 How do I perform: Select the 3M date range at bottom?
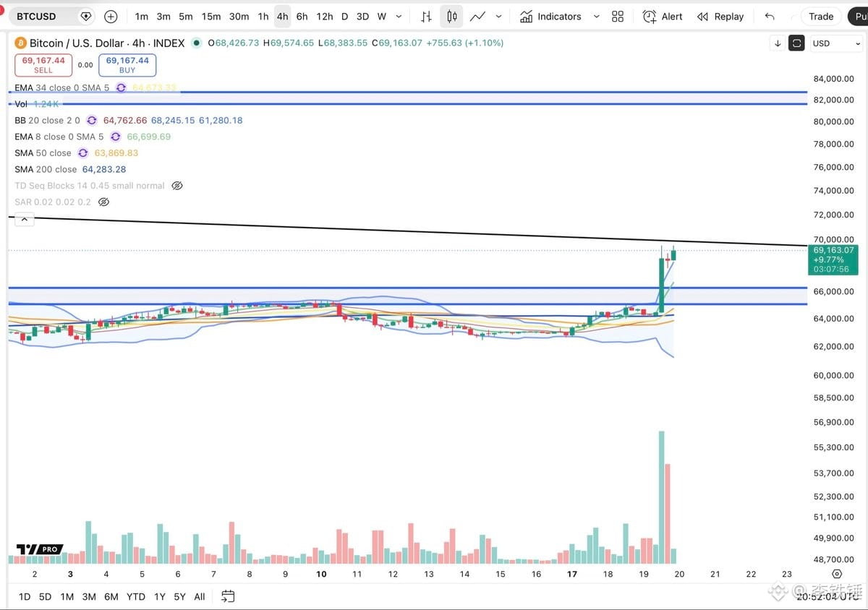(x=89, y=596)
